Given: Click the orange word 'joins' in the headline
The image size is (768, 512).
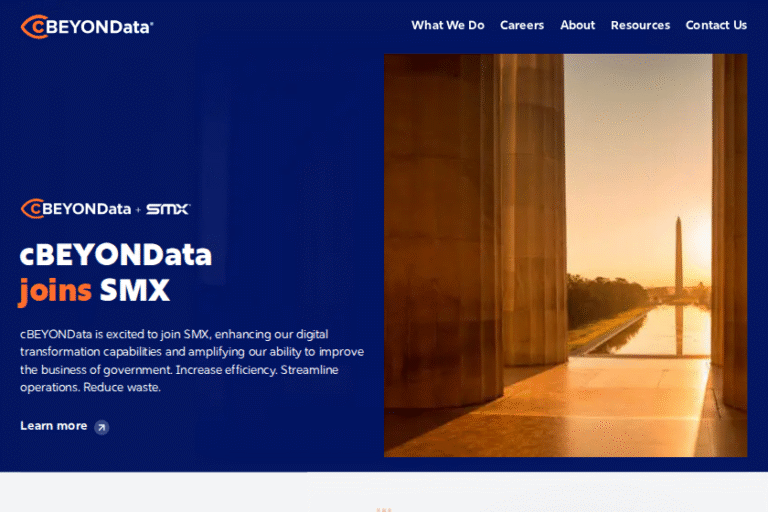Looking at the screenshot, I should [x=55, y=291].
